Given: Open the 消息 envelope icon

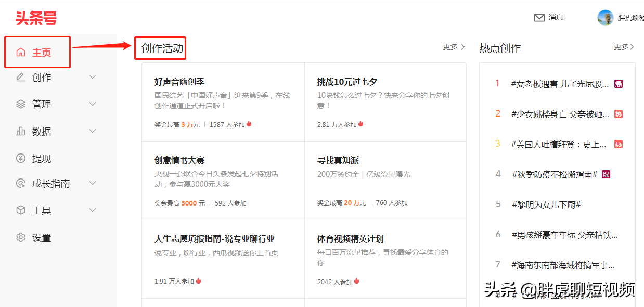Looking at the screenshot, I should pyautogui.click(x=539, y=18).
